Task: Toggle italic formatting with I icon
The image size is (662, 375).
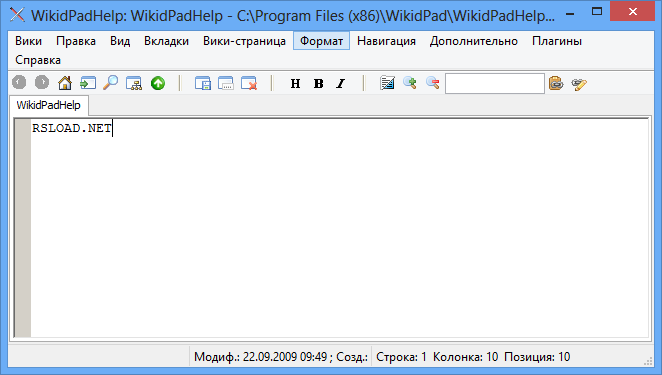Action: (x=341, y=84)
